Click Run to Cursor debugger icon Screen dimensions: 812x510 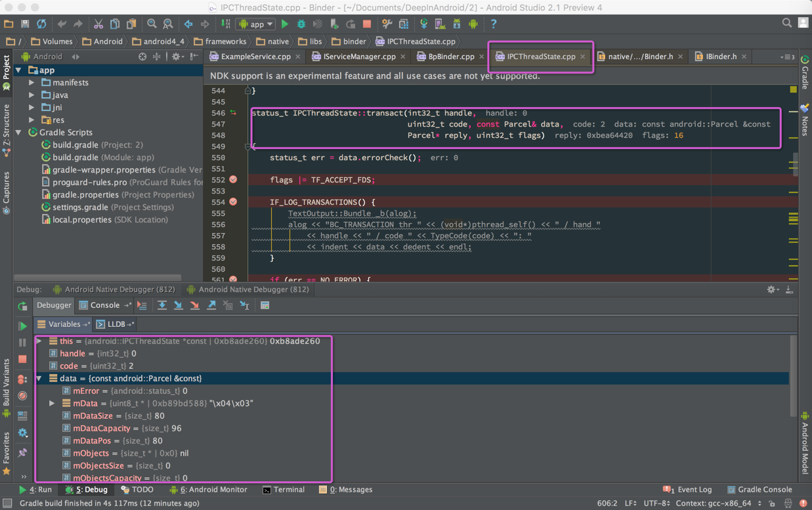click(244, 305)
